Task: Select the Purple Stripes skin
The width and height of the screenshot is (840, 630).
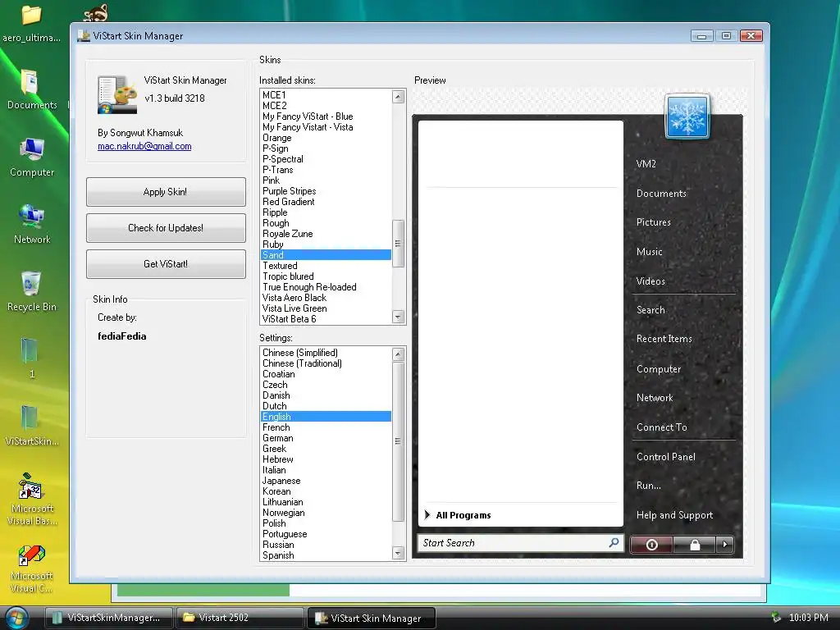Action: pos(326,190)
